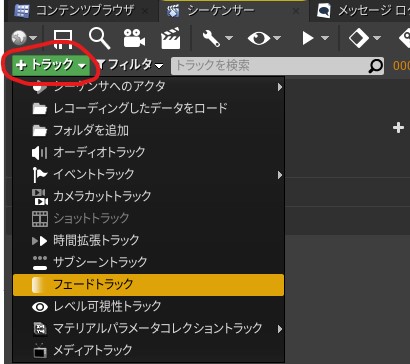Screen dimensions: 410x364
Task: Switch to the シーケンサー tab
Action: pos(233,11)
